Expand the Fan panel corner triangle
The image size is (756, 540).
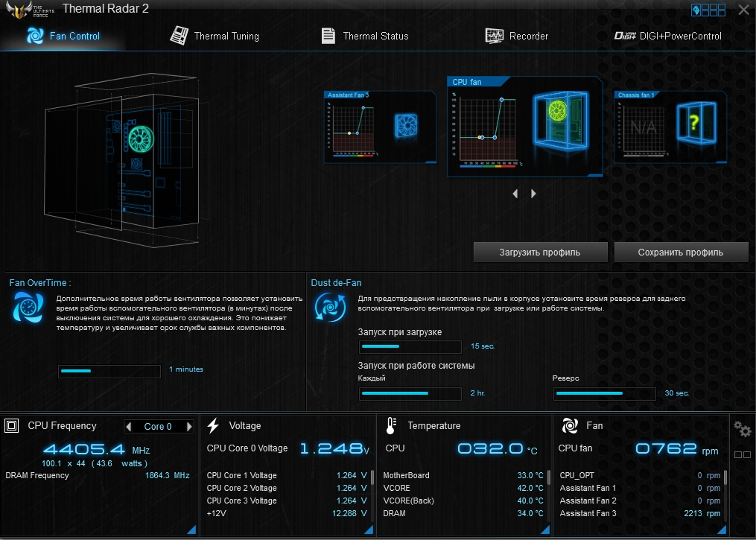[x=722, y=530]
